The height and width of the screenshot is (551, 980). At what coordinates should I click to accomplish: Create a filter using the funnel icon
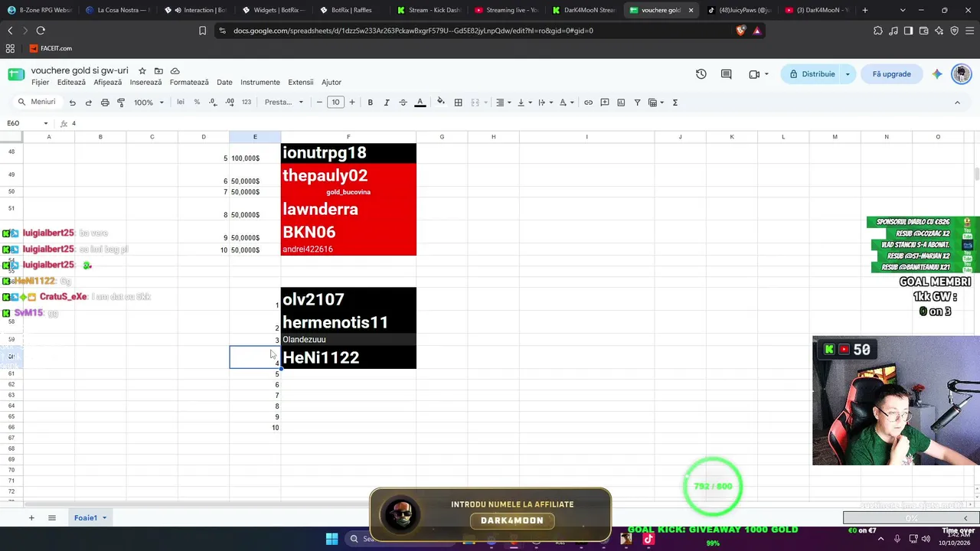tap(637, 103)
